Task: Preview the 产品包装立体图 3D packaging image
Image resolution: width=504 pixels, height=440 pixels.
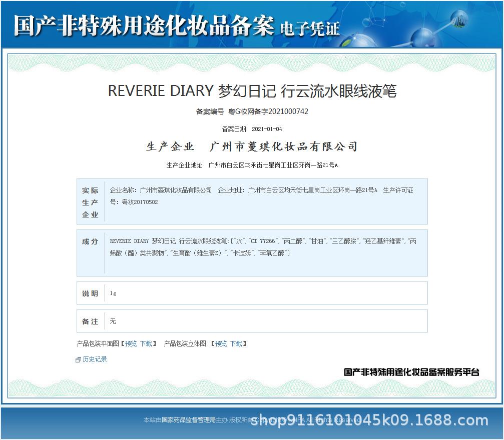Action: pos(221,343)
